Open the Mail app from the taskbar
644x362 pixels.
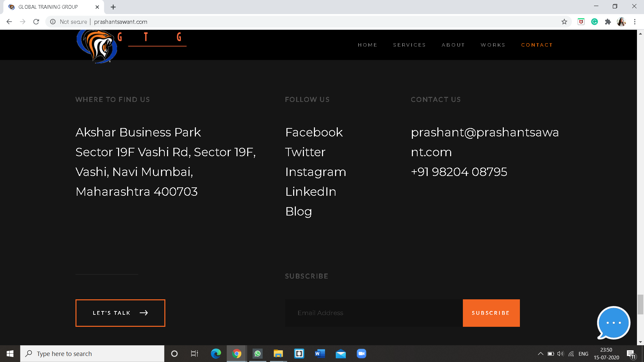click(340, 353)
